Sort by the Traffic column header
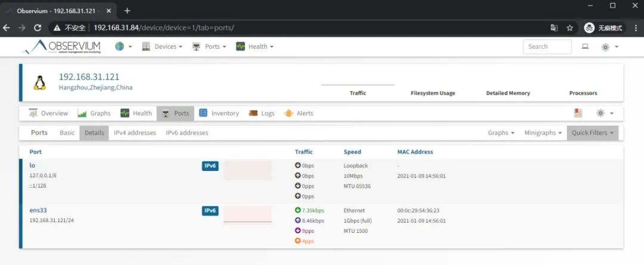 coord(304,152)
